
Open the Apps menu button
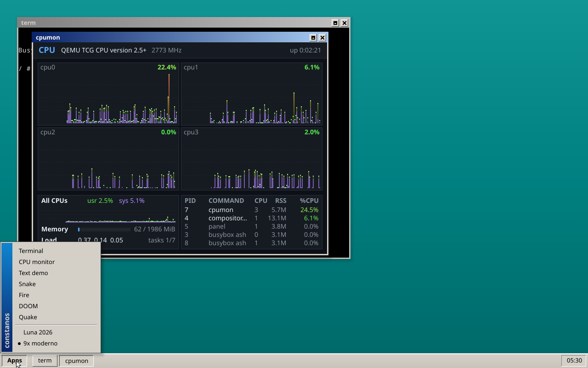click(x=14, y=361)
